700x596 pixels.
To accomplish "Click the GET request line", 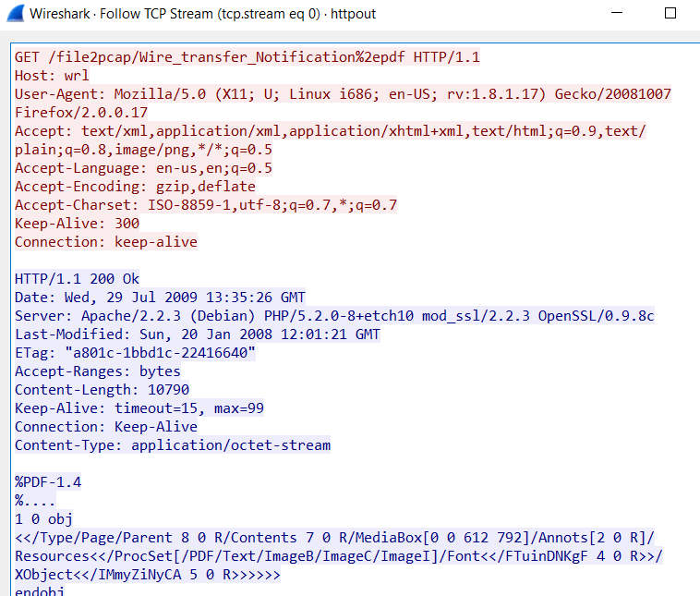I will coord(247,57).
